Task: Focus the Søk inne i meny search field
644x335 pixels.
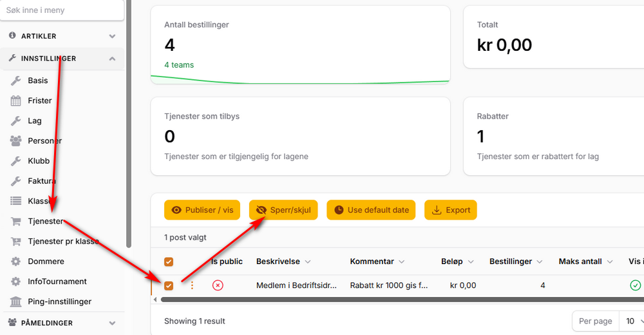Action: [x=61, y=10]
